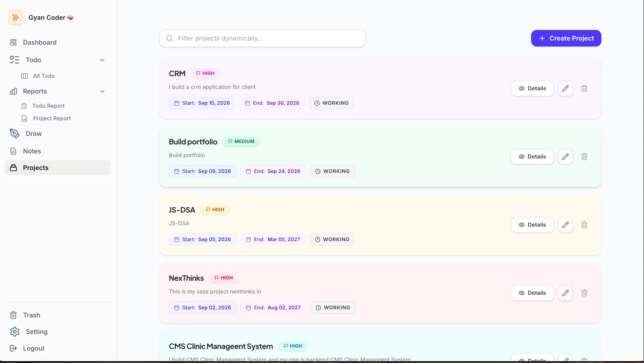Click the CMS Clinic HIGH priority badge
The image size is (644, 363).
(293, 346)
